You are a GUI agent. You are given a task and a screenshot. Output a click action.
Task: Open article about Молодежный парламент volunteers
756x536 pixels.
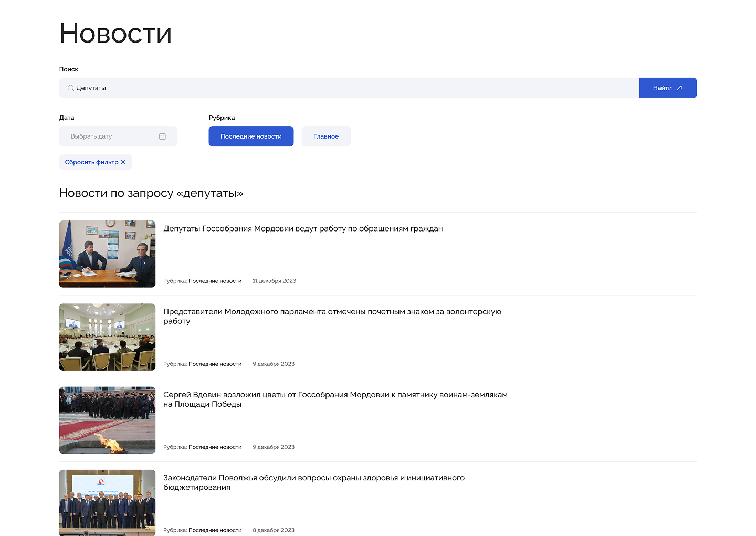pos(332,316)
